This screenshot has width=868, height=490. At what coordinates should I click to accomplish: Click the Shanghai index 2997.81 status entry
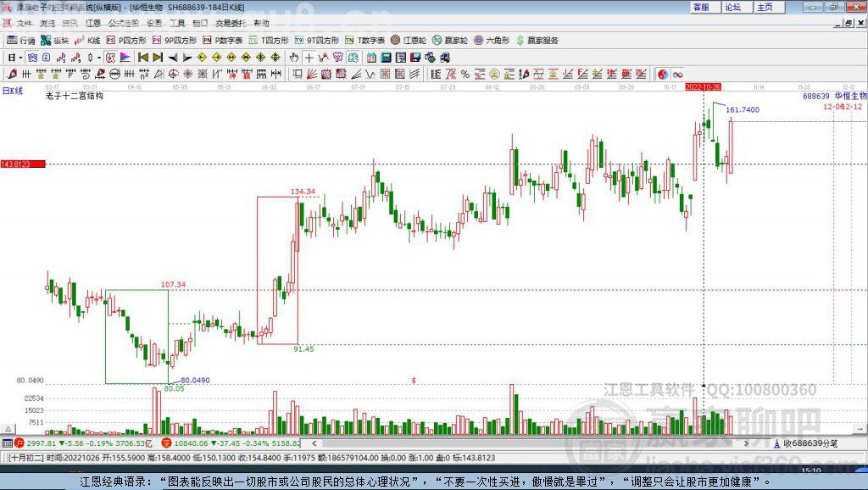pyautogui.click(x=84, y=443)
